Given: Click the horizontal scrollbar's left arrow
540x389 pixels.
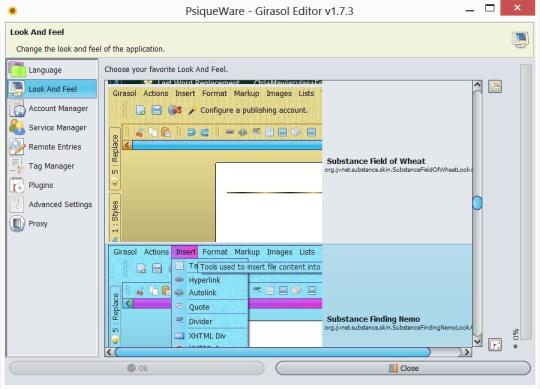Looking at the screenshot, I should click(x=110, y=352).
